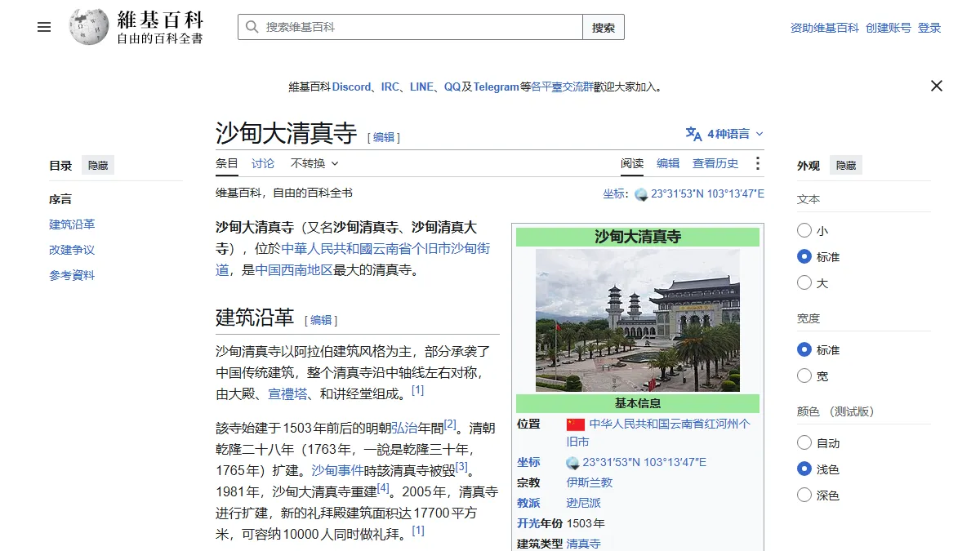Open the 中国西南地区 link
This screenshot has height=551, width=980.
pos(294,269)
